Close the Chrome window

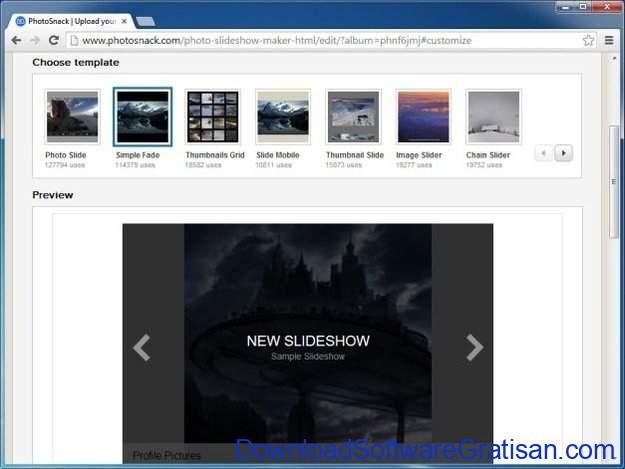(x=607, y=7)
